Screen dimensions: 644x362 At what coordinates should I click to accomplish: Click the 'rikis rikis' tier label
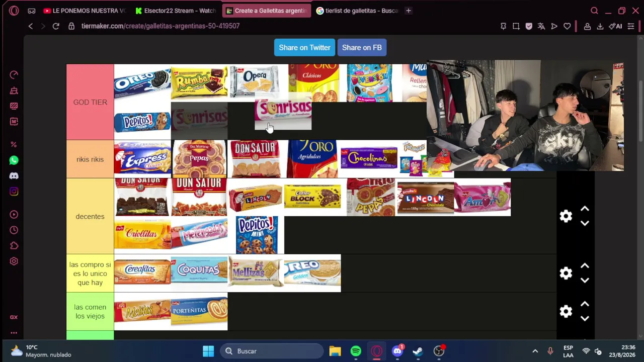coord(90,159)
